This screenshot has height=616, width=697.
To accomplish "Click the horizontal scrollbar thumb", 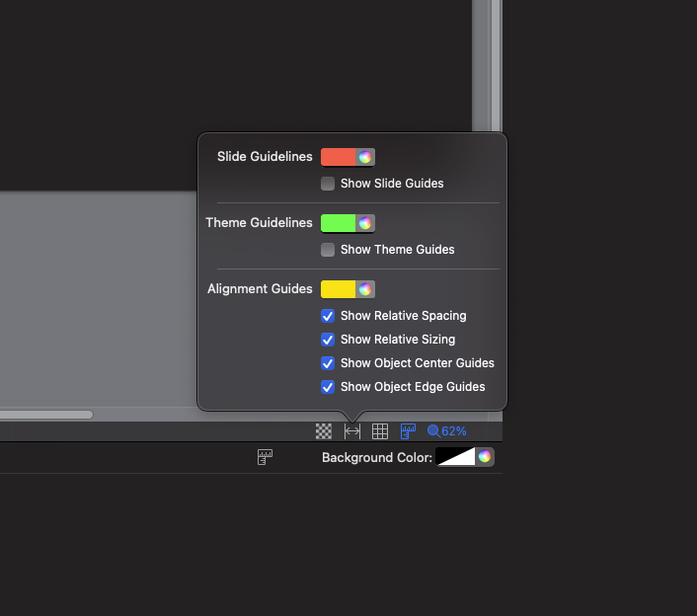I will pos(46,415).
